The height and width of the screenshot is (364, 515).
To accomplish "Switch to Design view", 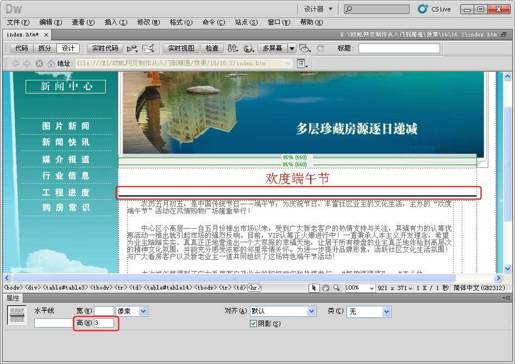I will [68, 48].
